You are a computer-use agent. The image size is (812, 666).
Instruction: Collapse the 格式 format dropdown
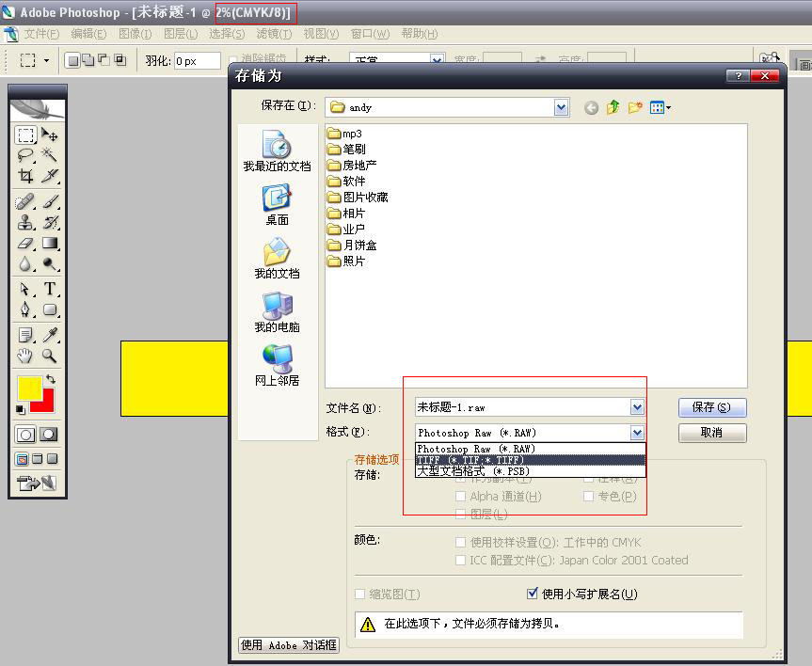(637, 433)
